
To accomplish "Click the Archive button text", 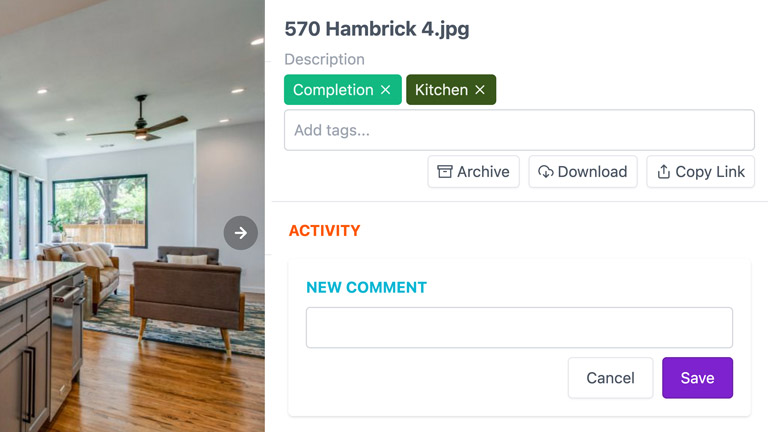I will click(483, 171).
